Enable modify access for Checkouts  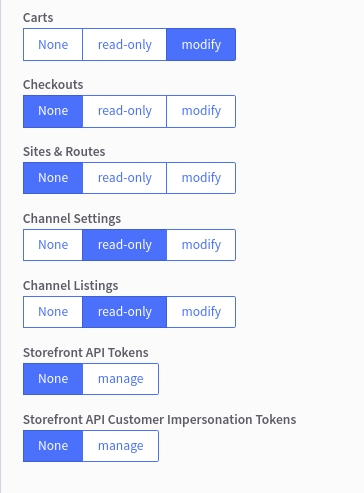click(x=201, y=111)
